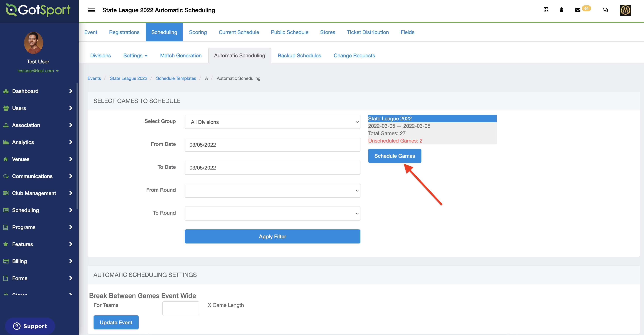This screenshot has height=335, width=644.
Task: Expand the Communications sidebar chevron
Action: tap(71, 176)
